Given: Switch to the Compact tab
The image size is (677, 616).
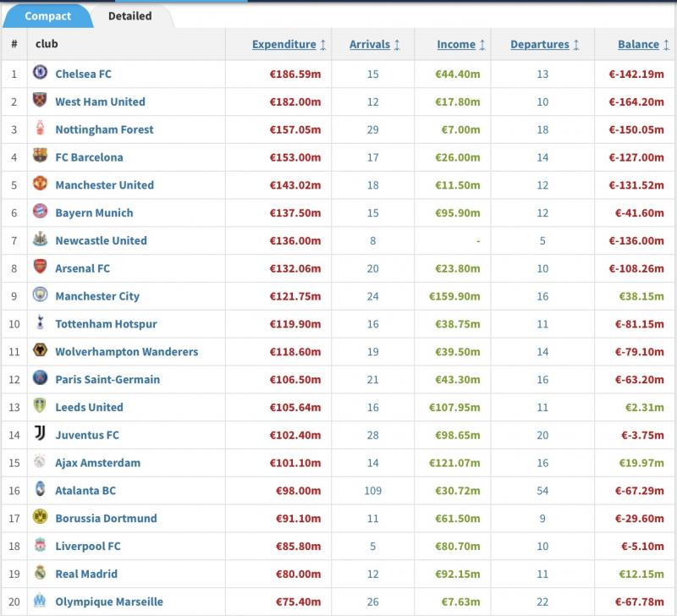Looking at the screenshot, I should click(x=47, y=16).
